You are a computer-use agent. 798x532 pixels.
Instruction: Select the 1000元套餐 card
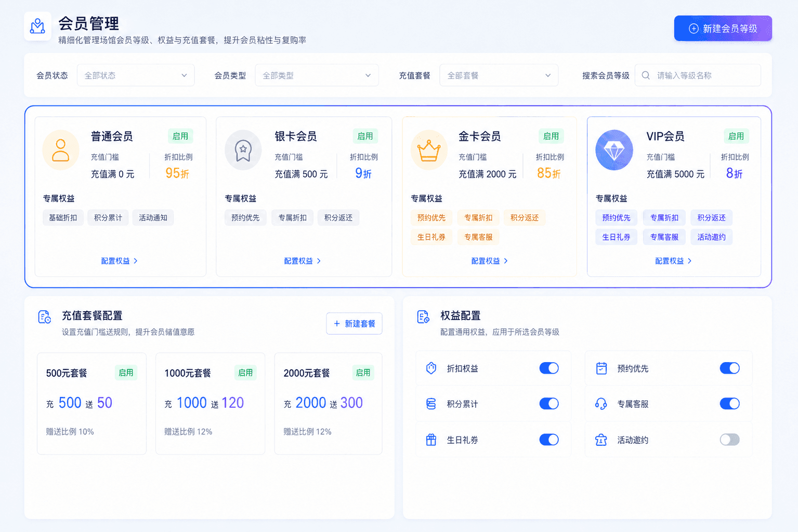point(210,404)
